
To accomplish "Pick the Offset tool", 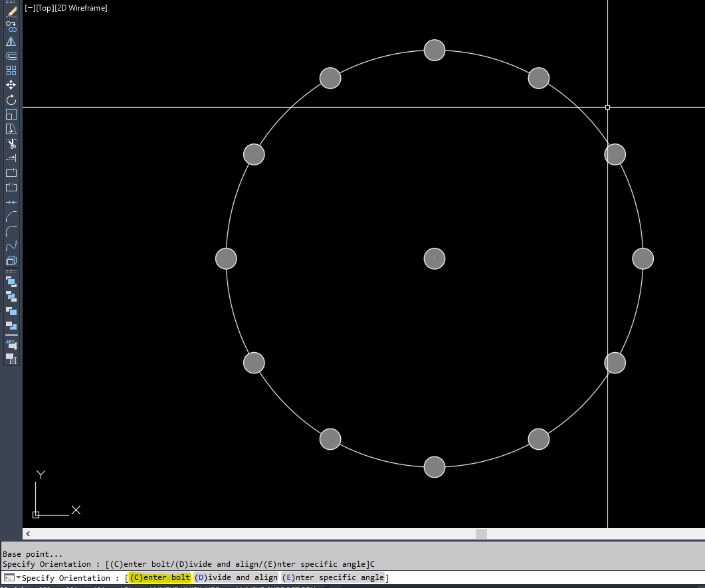I will (11, 56).
